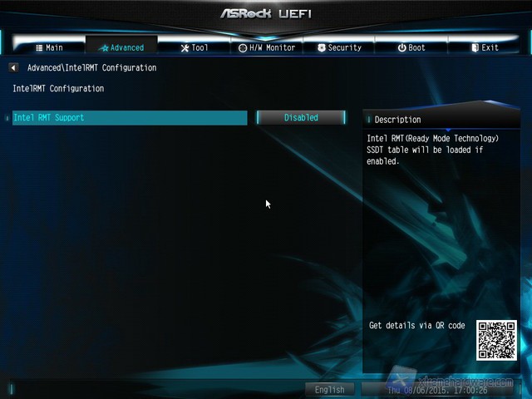Click the Advanced\IntelRMT Configuration breadcrumb
Image resolution: width=532 pixels, height=399 pixels.
(x=91, y=68)
